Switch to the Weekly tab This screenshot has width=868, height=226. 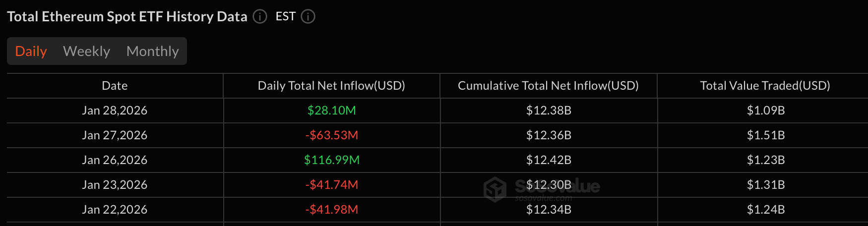[x=86, y=52]
